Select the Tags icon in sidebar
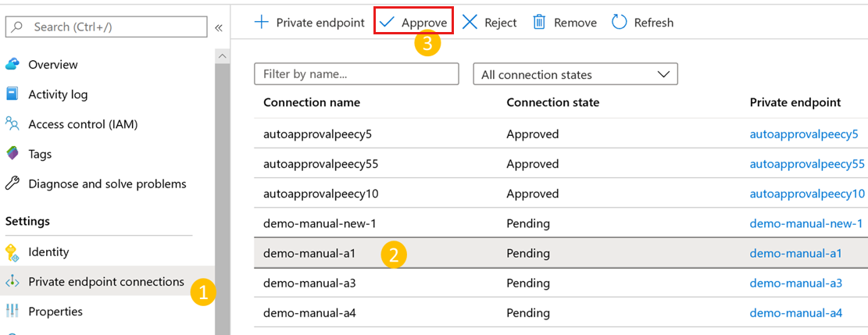The image size is (868, 335). (x=13, y=154)
